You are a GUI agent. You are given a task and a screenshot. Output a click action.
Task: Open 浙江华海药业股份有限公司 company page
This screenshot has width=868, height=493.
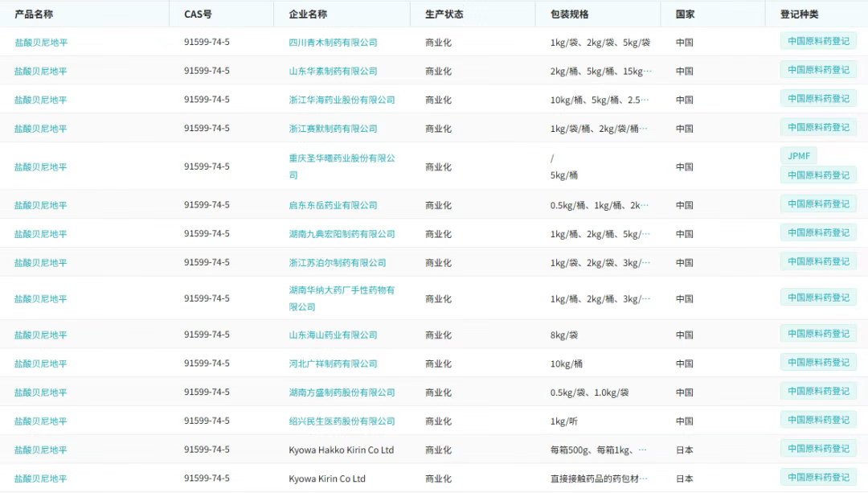point(342,101)
